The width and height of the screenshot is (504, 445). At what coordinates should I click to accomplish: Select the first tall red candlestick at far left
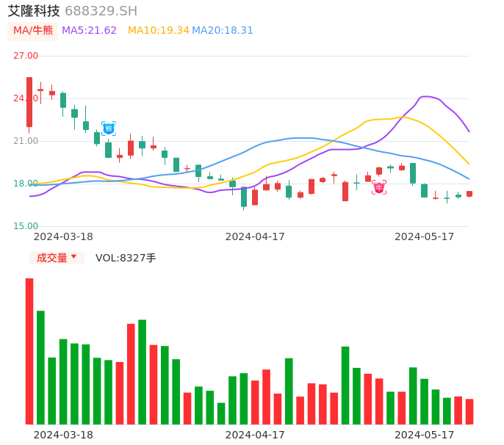pos(29,102)
